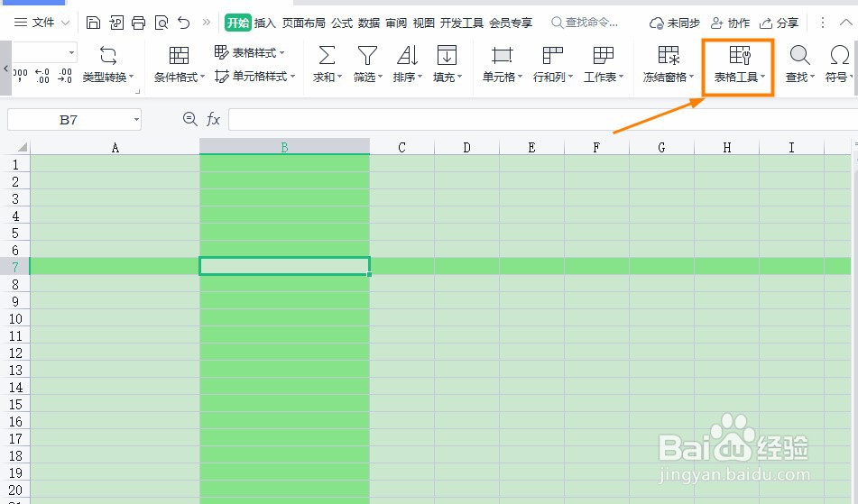Open the 单元格样式 dropdown

[255, 77]
